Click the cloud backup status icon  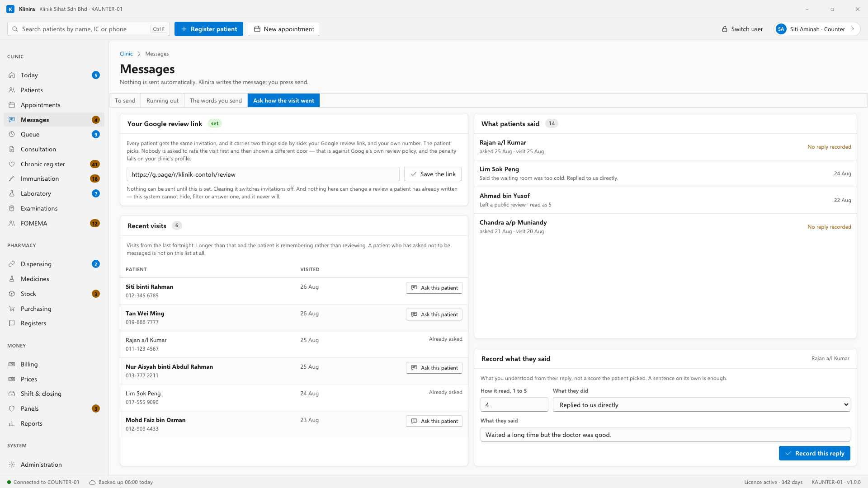pos(92,482)
